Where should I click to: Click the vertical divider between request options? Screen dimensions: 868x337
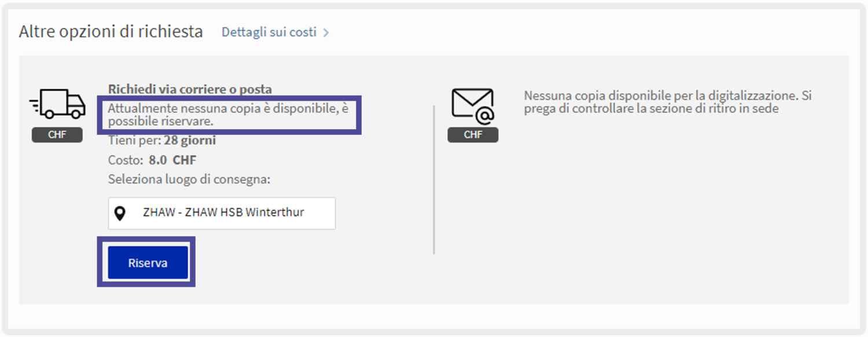pos(433,180)
